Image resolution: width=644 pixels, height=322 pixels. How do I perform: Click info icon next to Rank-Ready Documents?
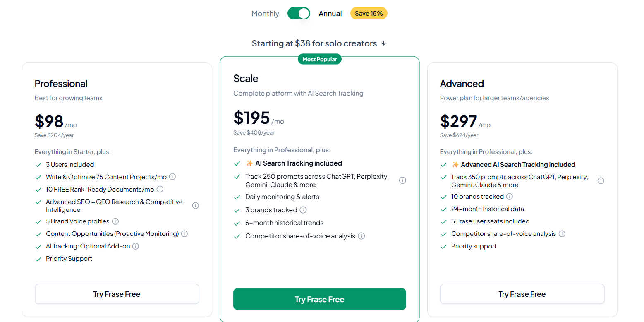click(160, 189)
